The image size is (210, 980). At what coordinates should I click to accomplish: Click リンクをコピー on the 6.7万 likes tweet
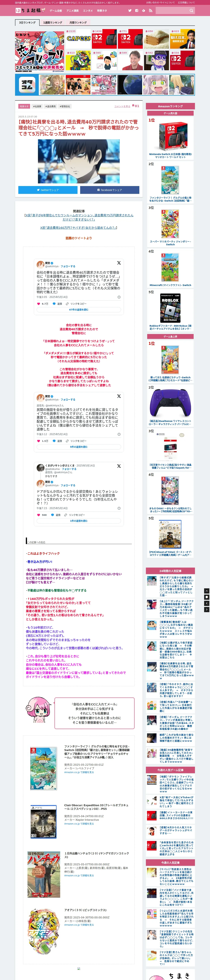(76, 304)
